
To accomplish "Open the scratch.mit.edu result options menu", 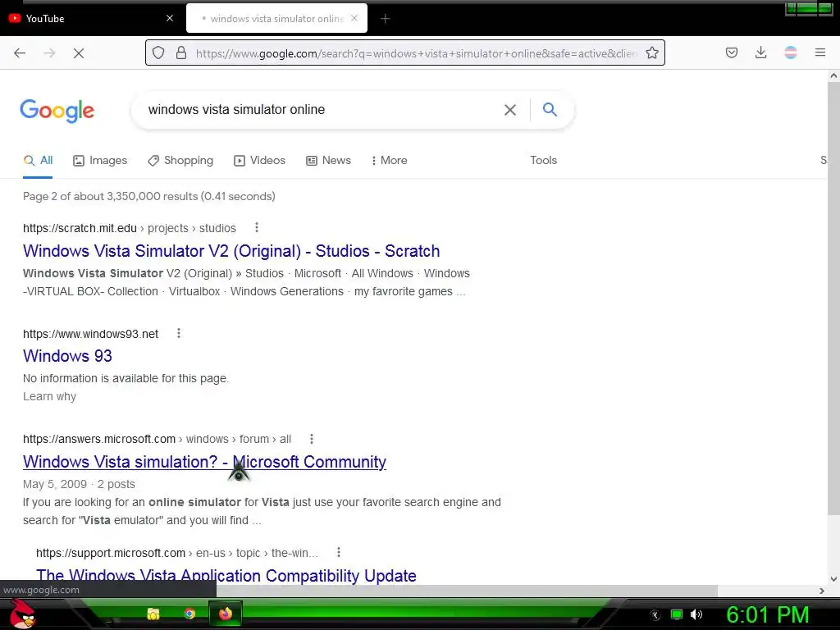I will (257, 228).
